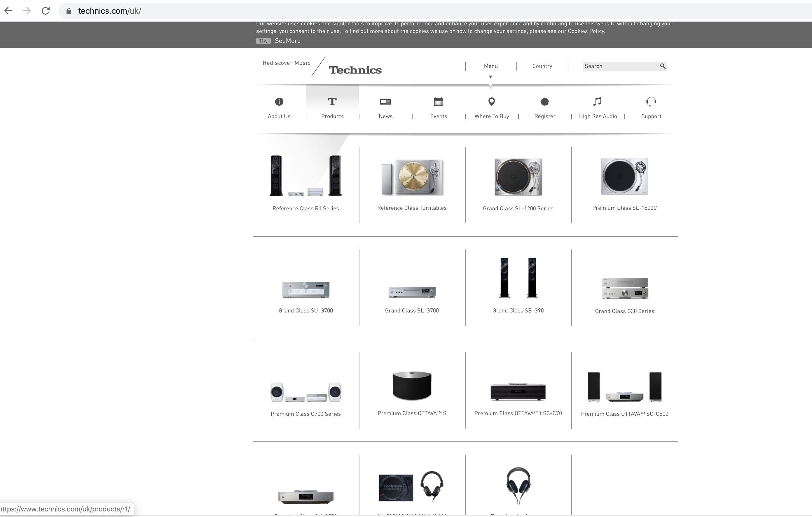Click the Grand Class SB-G90 link
Screen dimensions: 812x517
coord(518,311)
